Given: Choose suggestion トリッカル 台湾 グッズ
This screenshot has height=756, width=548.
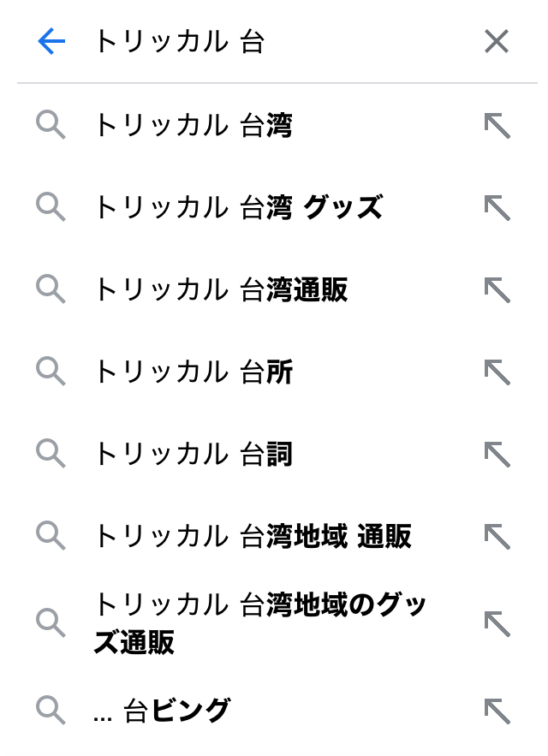Looking at the screenshot, I should (238, 208).
